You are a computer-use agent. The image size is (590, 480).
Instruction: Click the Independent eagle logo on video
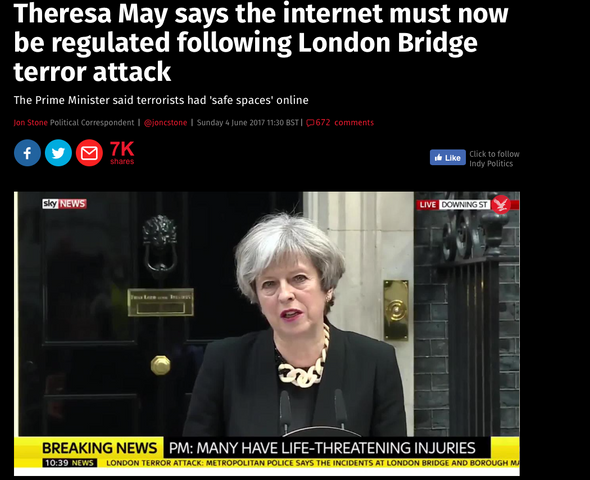(x=501, y=205)
